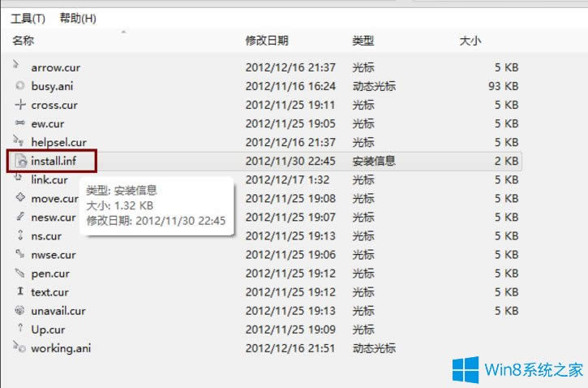Click the working.ani file icon

point(19,348)
